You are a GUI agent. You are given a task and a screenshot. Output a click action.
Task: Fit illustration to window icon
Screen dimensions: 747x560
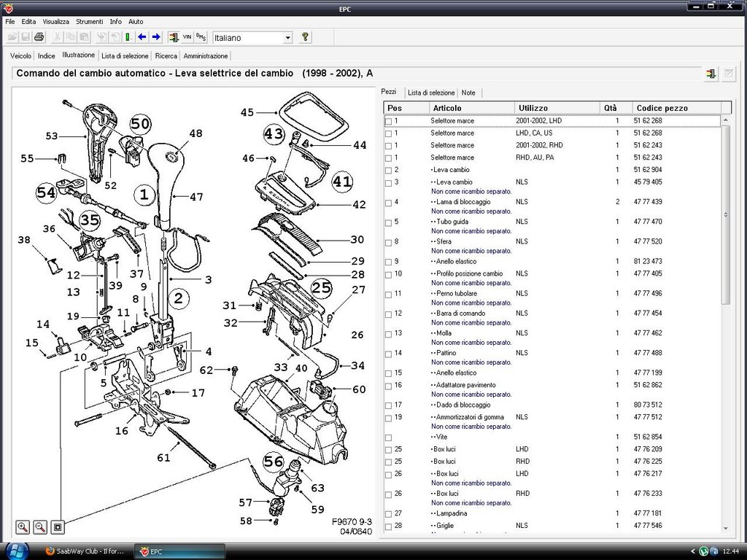[x=58, y=527]
